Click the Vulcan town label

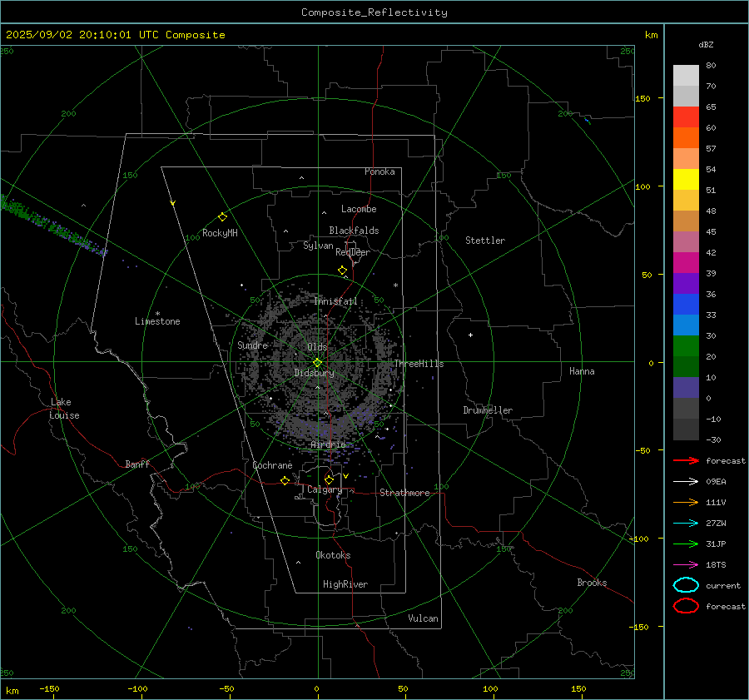pyautogui.click(x=423, y=618)
